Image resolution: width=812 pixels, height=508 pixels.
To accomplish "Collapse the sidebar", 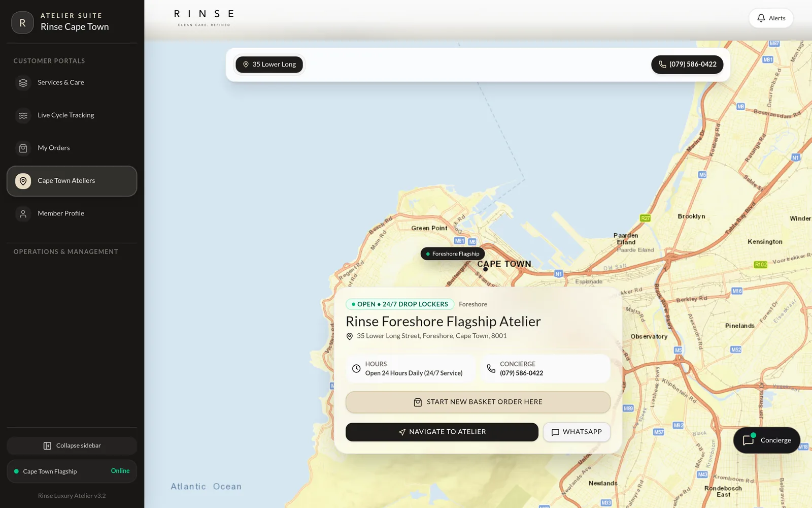I will point(72,446).
